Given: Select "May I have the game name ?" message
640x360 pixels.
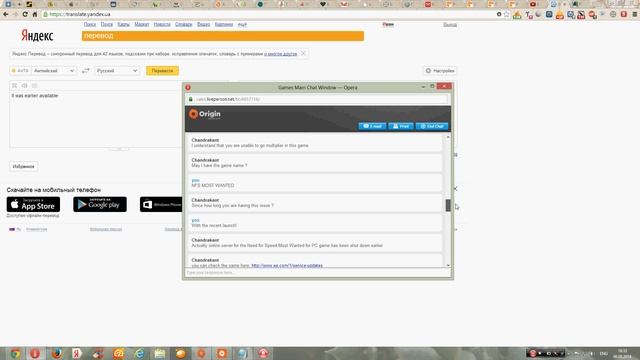Looking at the screenshot, I should click(x=219, y=166).
